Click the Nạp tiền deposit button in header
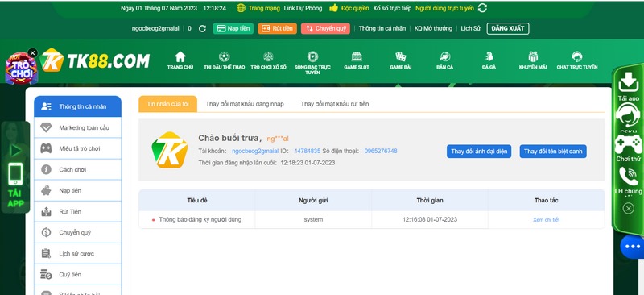644x295 pixels. (x=233, y=28)
